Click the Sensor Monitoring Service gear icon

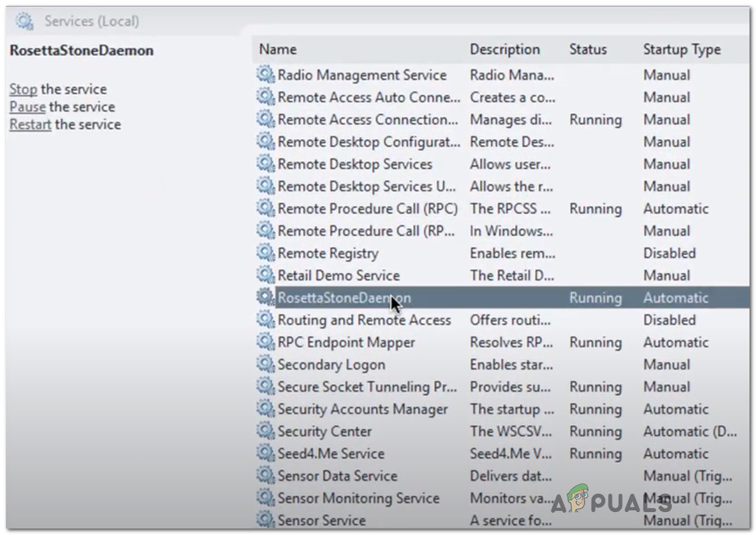click(266, 499)
